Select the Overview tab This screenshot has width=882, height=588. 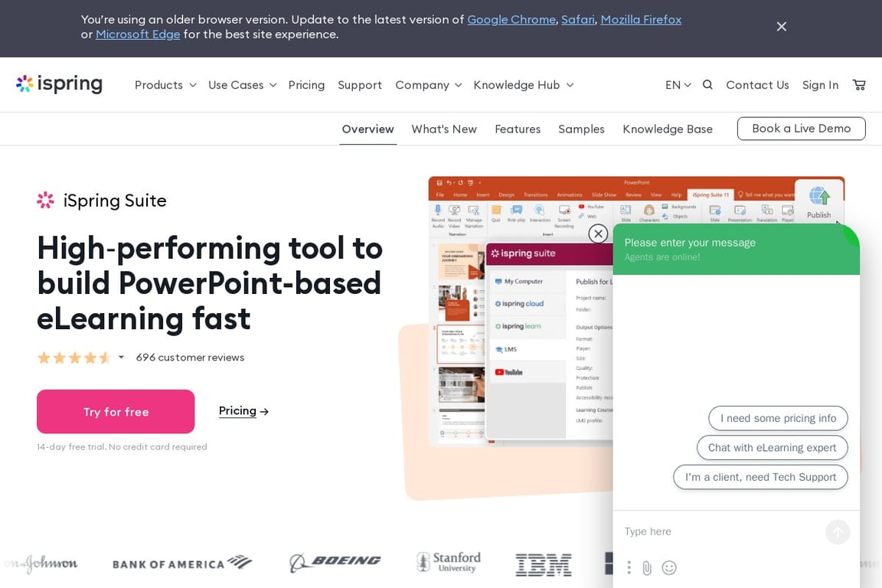coord(367,129)
